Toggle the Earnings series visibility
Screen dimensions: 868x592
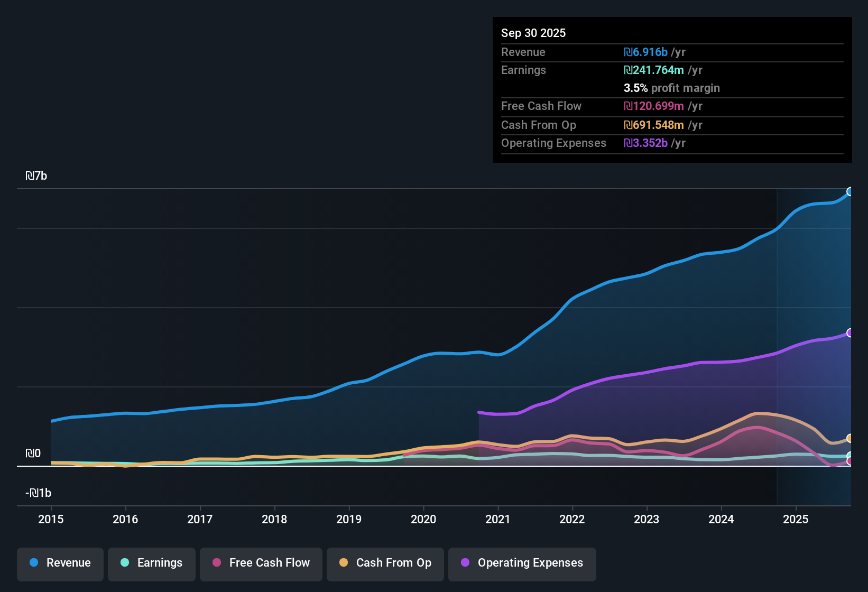coord(151,563)
